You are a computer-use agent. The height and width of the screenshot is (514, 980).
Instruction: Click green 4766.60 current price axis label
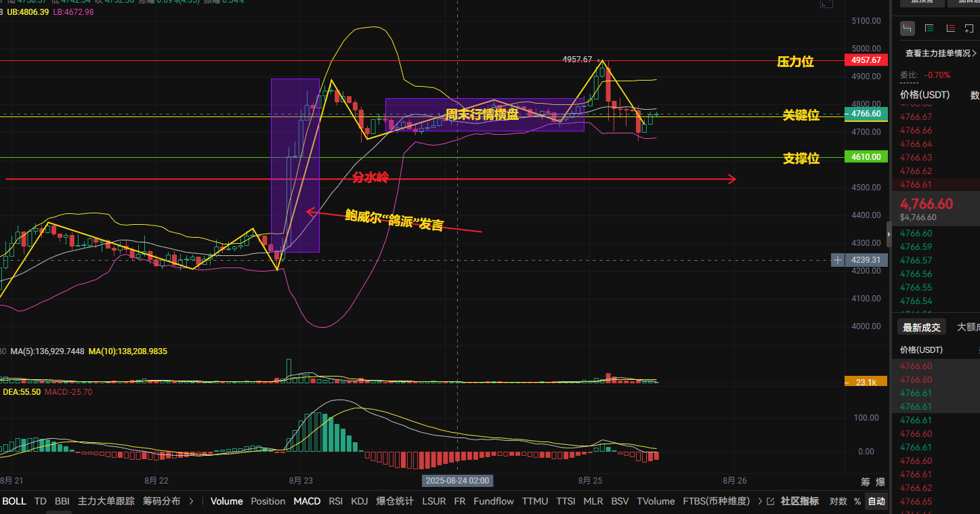tap(866, 114)
